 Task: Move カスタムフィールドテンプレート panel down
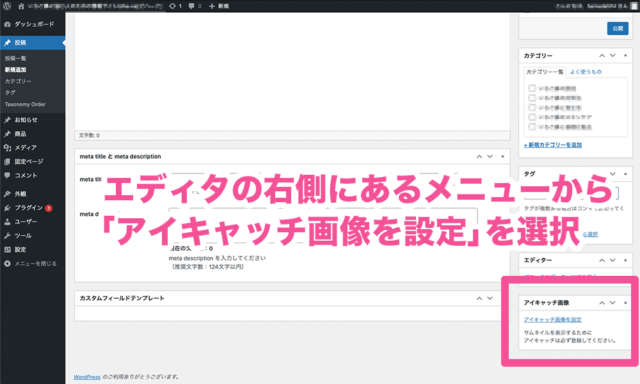point(490,299)
